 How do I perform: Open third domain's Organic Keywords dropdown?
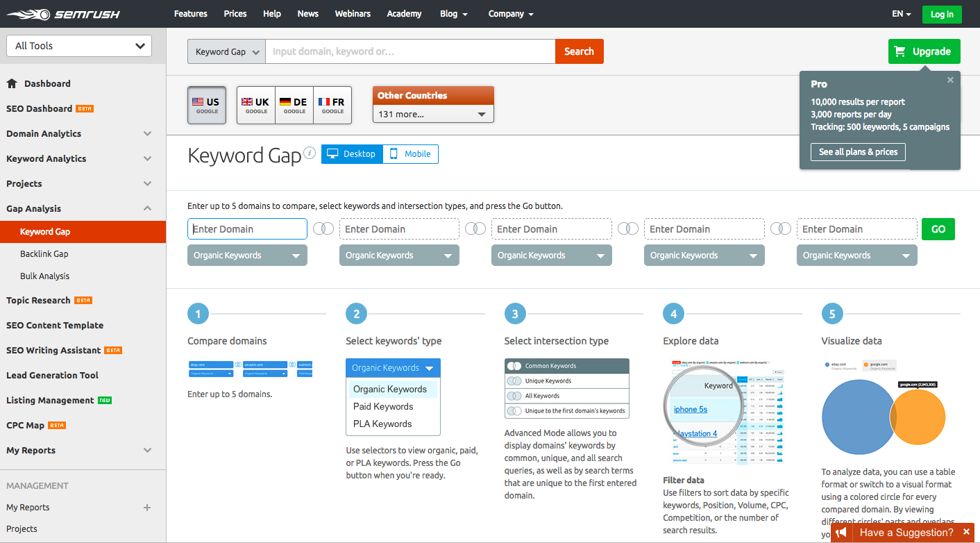[552, 256]
